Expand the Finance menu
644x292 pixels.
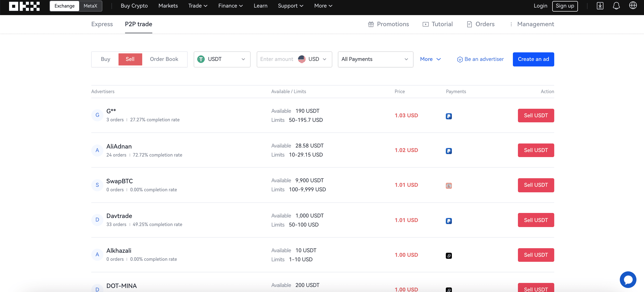pos(230,6)
